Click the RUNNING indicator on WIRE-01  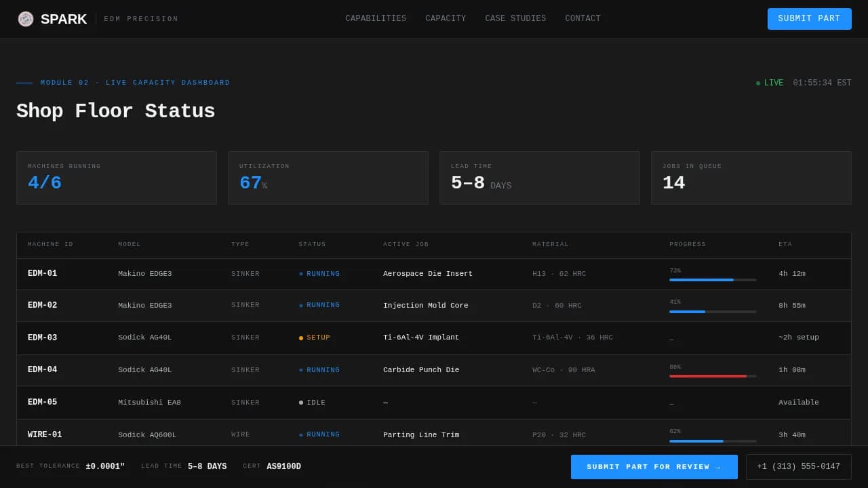click(300, 434)
